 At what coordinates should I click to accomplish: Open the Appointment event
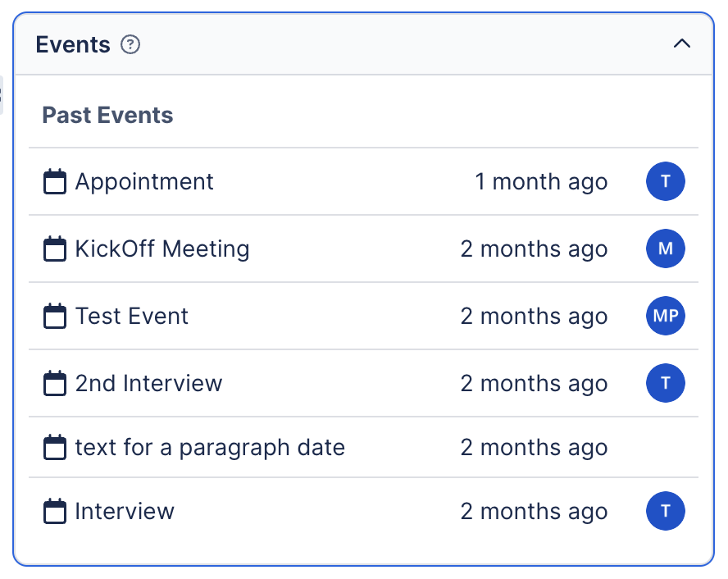point(144,182)
